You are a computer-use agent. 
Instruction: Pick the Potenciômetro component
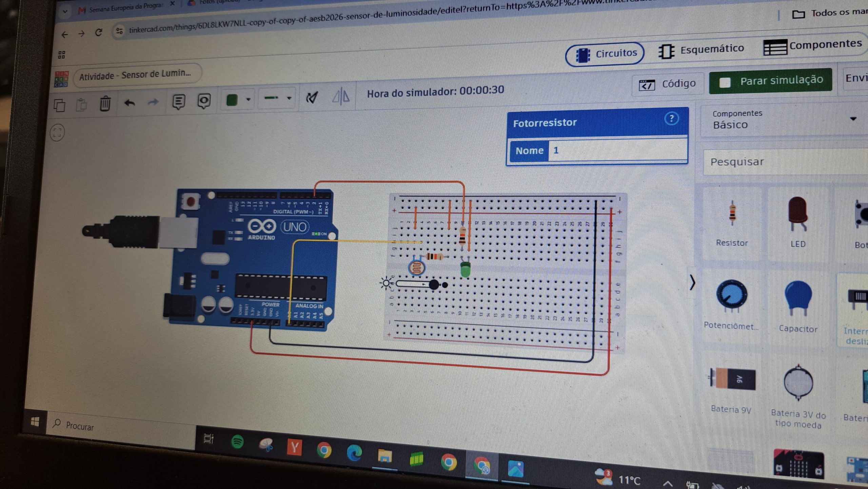click(x=731, y=304)
